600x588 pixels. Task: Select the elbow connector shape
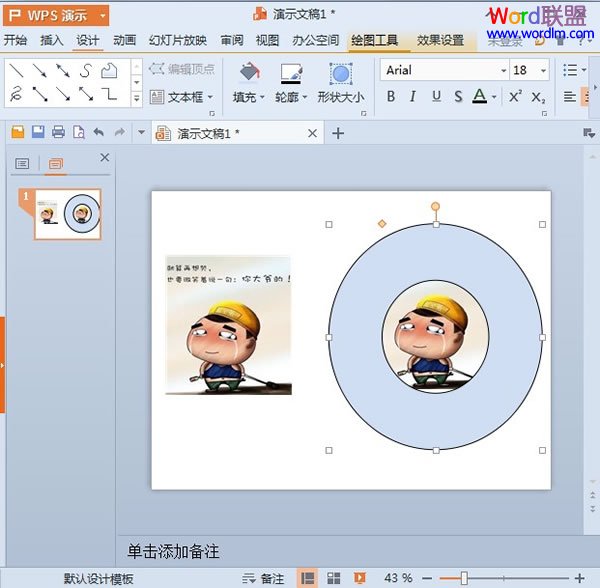(x=109, y=94)
